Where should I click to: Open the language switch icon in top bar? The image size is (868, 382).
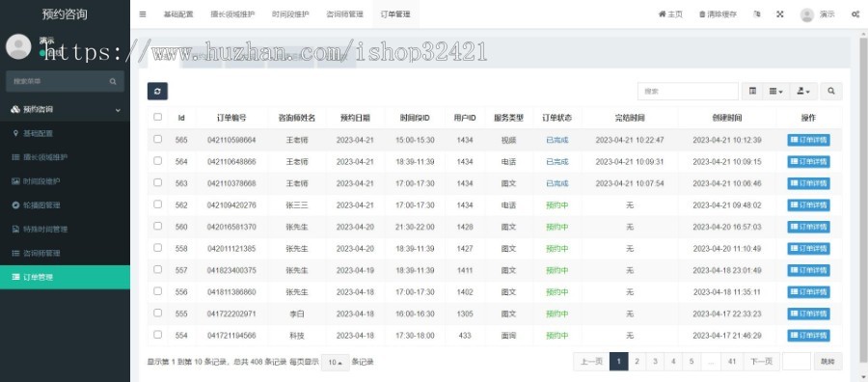pyautogui.click(x=757, y=14)
